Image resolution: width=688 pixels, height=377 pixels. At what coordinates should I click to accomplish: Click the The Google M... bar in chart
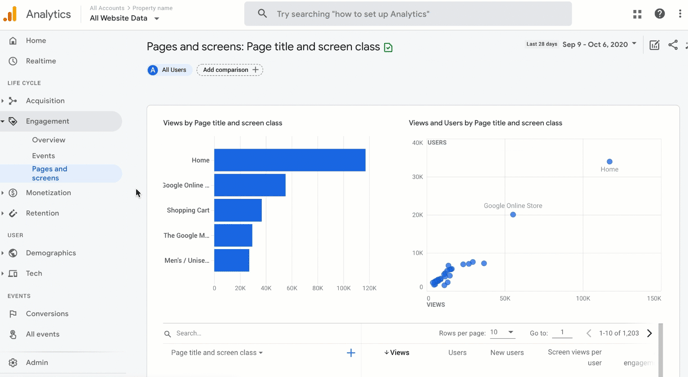pyautogui.click(x=233, y=235)
